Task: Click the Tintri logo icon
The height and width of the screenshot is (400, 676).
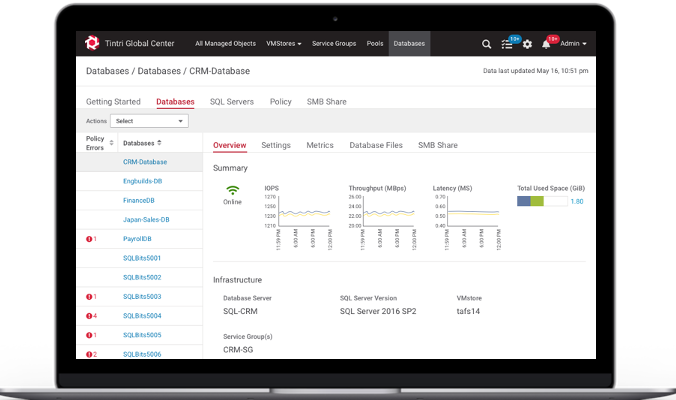Action: click(x=92, y=43)
